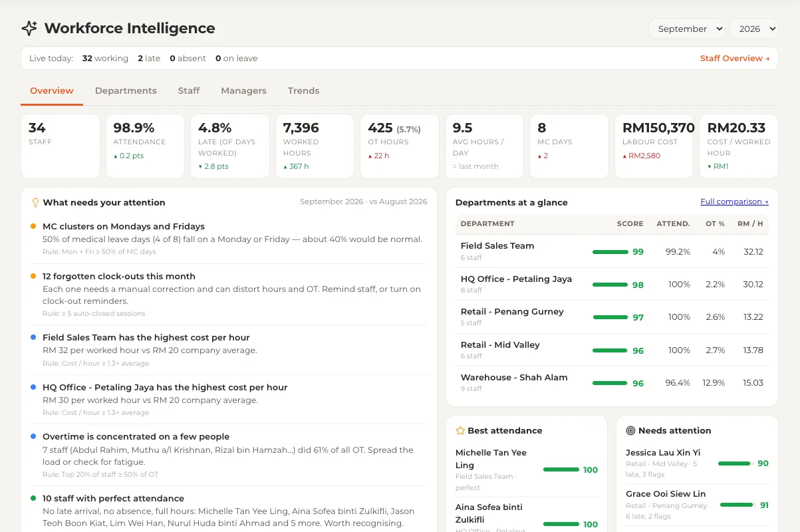Click 'HQ Office - Petaling Jaya has the highest cost per hour'
The width and height of the screenshot is (800, 532).
pyautogui.click(x=229, y=400)
